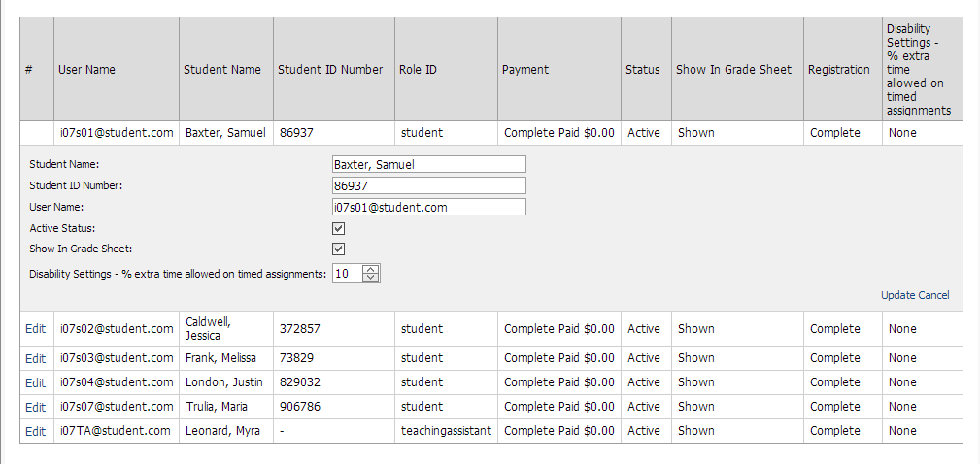The width and height of the screenshot is (980, 464).
Task: Edit the Frank, Melissa row
Action: pyautogui.click(x=35, y=358)
